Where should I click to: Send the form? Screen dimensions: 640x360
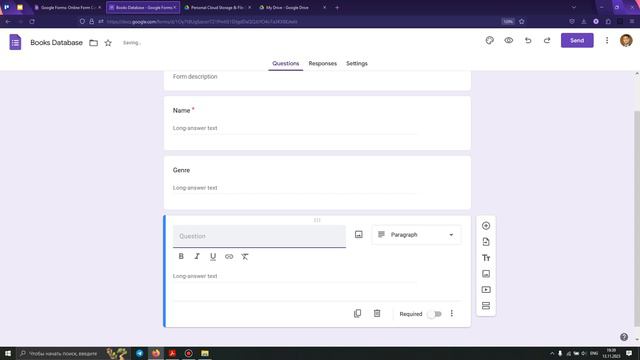click(577, 40)
